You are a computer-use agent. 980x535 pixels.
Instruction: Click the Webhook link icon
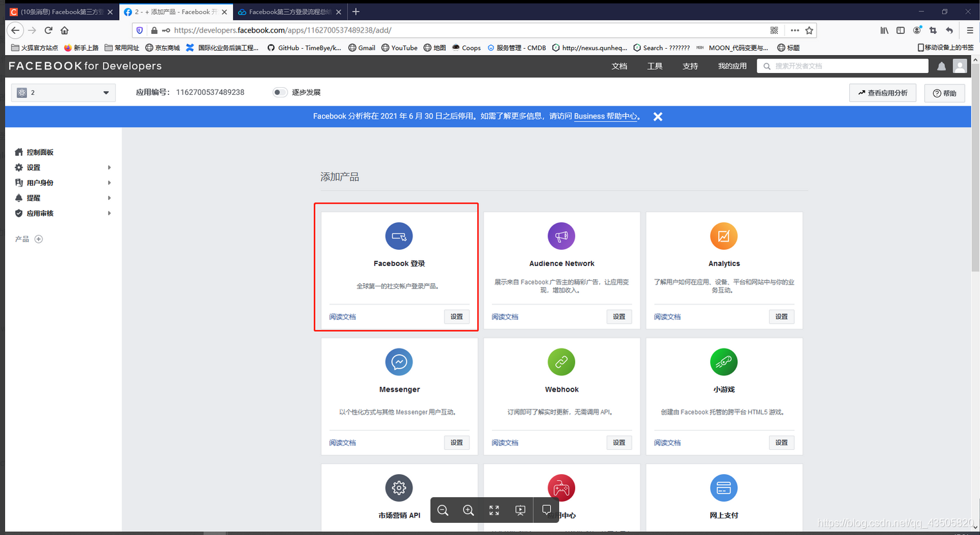[562, 362]
